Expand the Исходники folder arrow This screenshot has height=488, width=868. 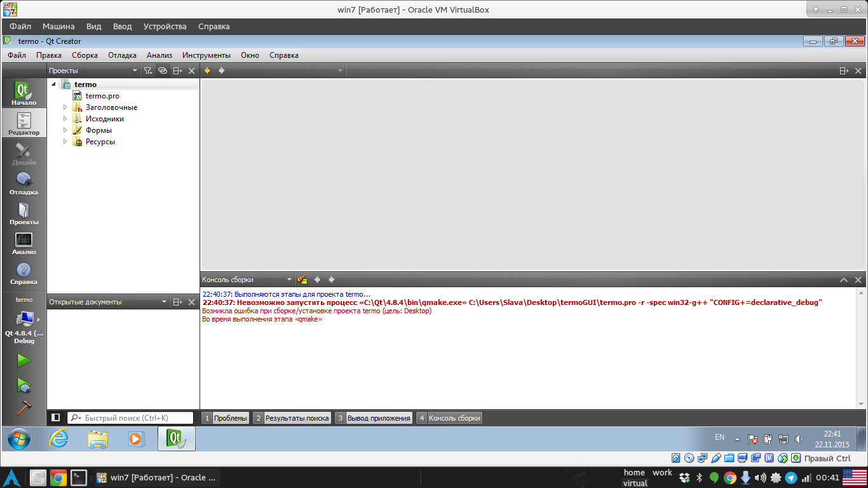[65, 119]
